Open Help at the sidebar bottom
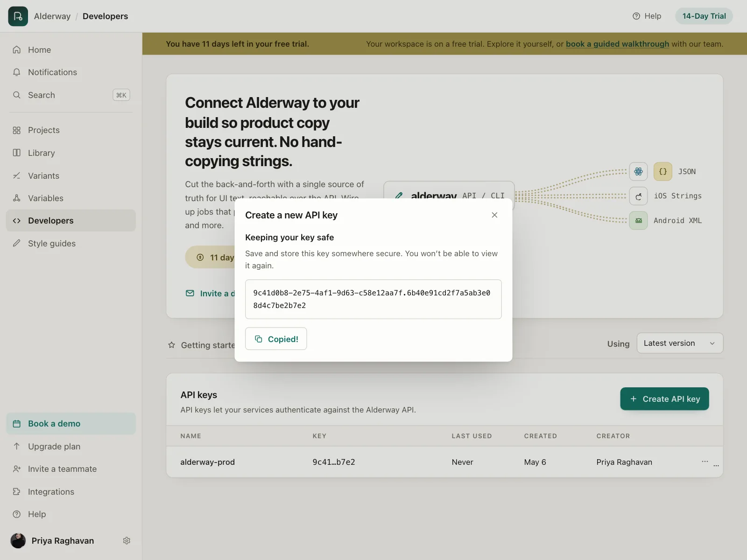This screenshot has width=747, height=560. [71, 514]
